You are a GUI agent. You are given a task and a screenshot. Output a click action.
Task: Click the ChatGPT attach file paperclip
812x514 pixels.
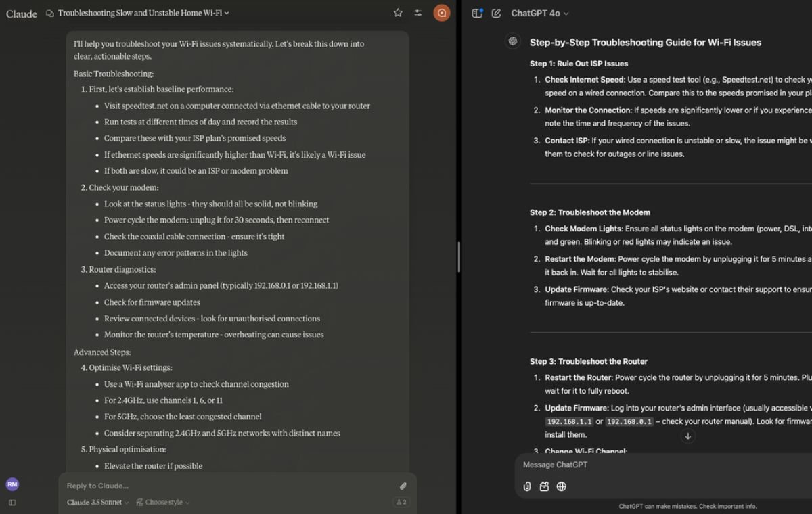click(x=527, y=486)
